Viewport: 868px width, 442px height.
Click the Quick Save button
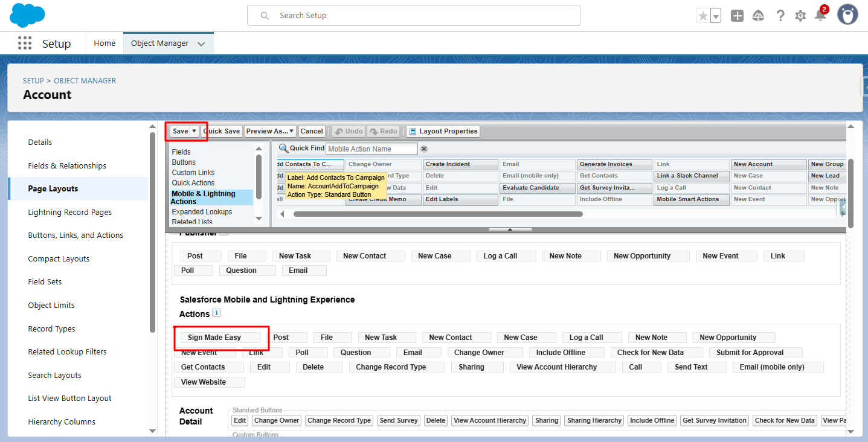[222, 131]
